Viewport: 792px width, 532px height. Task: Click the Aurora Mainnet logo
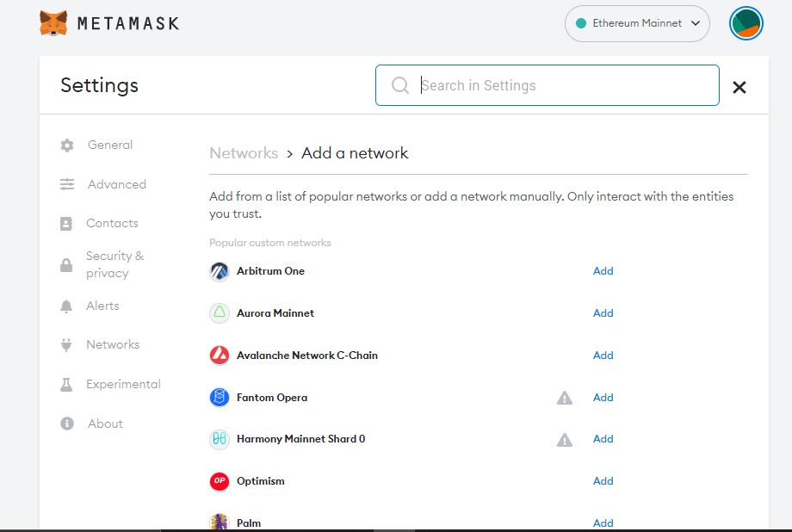pyautogui.click(x=220, y=313)
